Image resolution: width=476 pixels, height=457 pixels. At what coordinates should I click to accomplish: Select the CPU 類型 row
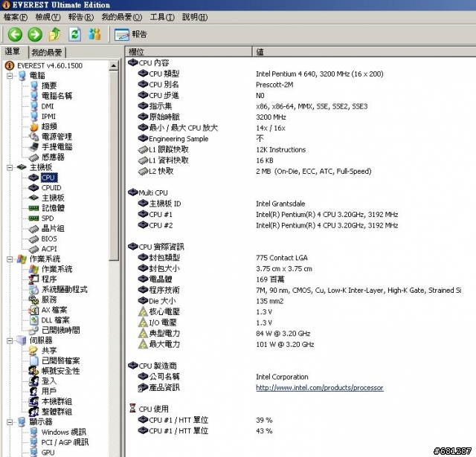point(300,74)
